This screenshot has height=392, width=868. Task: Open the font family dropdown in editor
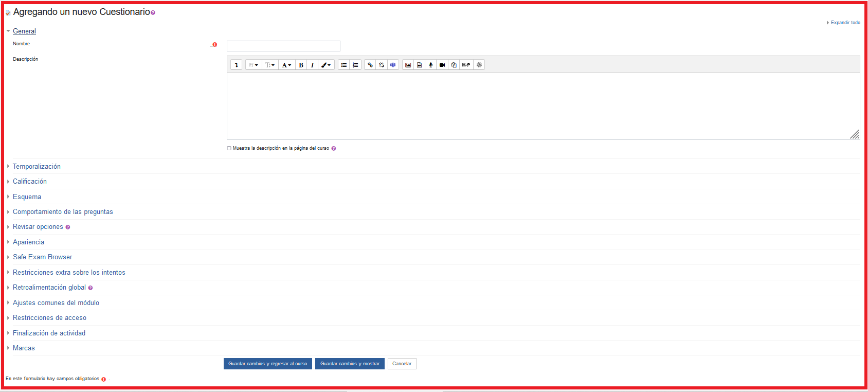(x=254, y=65)
